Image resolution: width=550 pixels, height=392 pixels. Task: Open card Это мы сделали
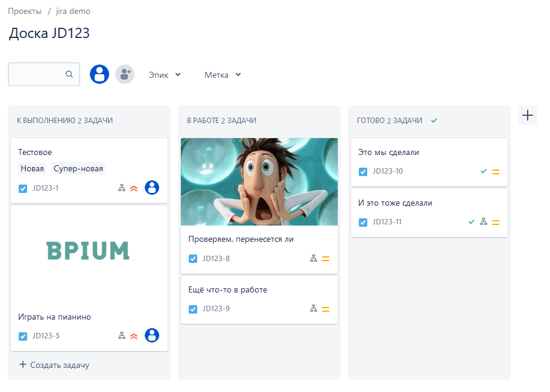[388, 152]
